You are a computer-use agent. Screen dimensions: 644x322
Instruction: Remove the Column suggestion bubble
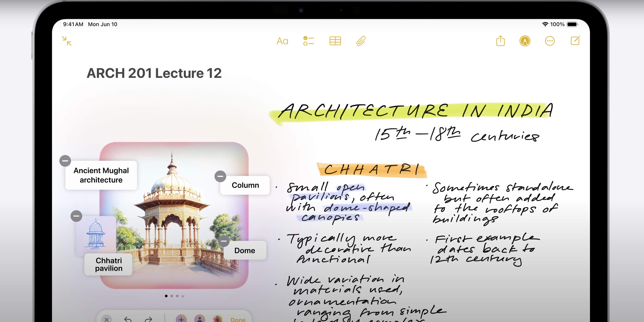coord(220,176)
